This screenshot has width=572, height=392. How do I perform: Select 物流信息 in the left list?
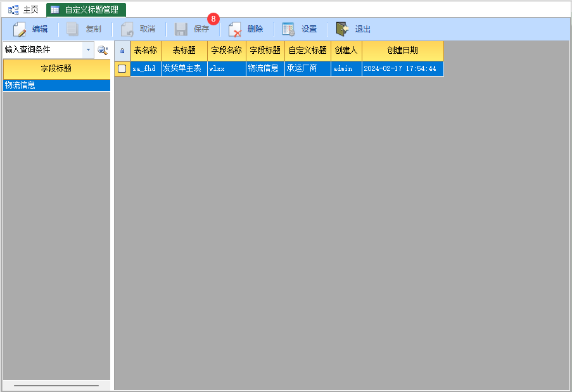click(x=56, y=85)
